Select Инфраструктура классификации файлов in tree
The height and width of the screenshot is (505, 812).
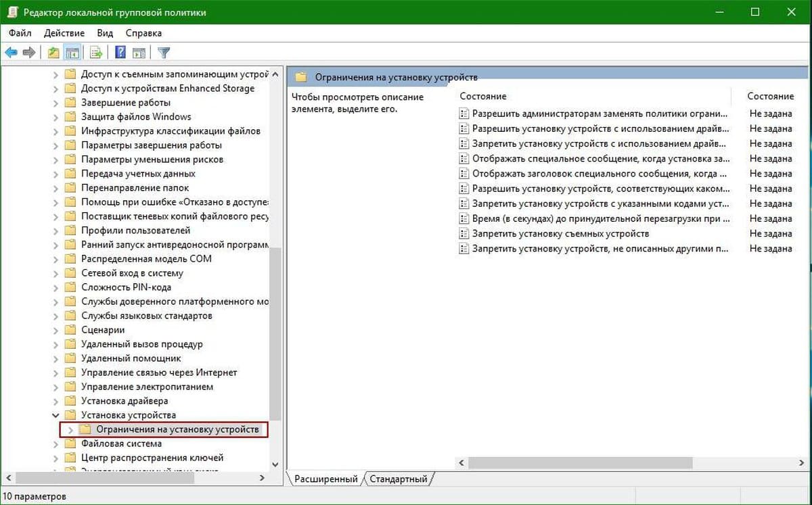pos(171,130)
